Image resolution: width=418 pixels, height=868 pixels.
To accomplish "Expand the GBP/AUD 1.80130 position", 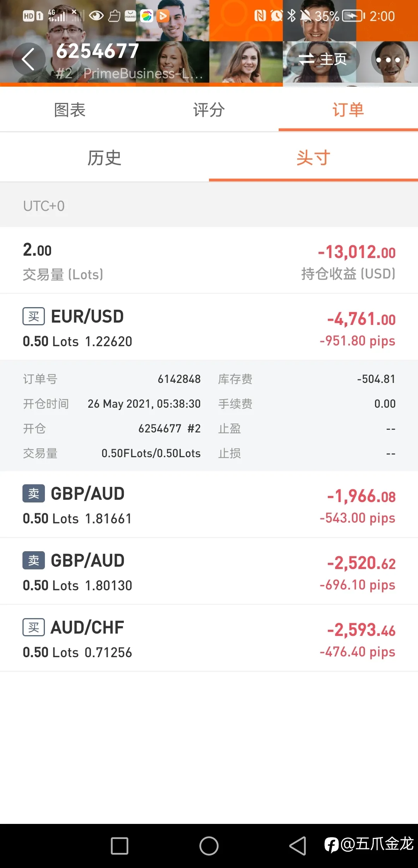I will coord(209,571).
